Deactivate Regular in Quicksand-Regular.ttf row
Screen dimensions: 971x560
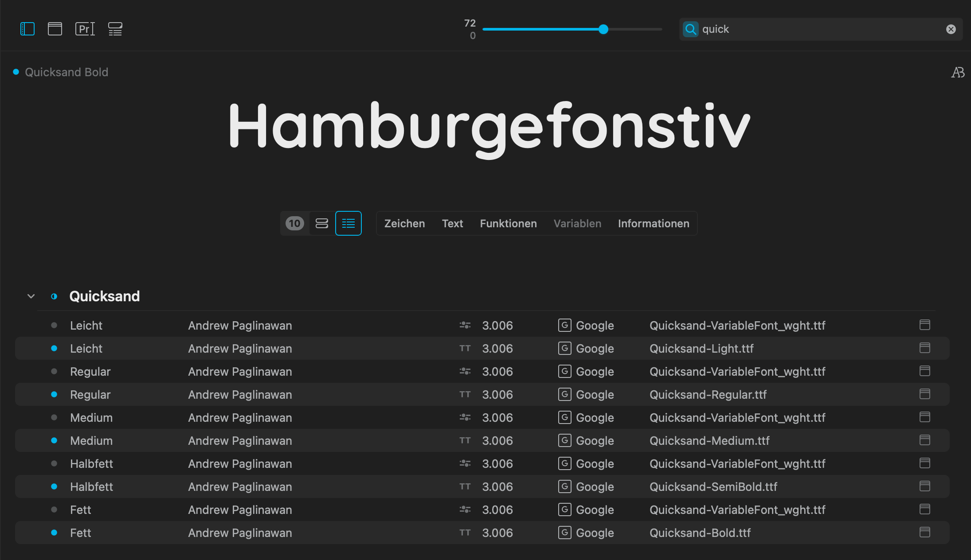pos(54,394)
